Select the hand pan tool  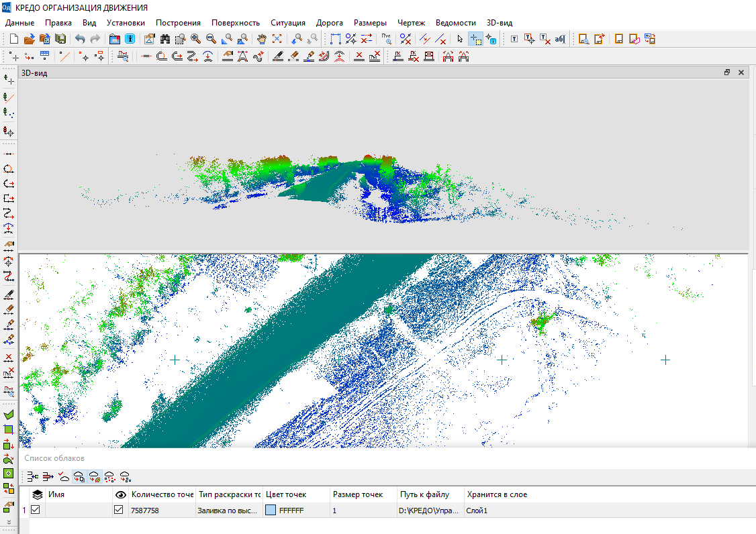coord(262,39)
